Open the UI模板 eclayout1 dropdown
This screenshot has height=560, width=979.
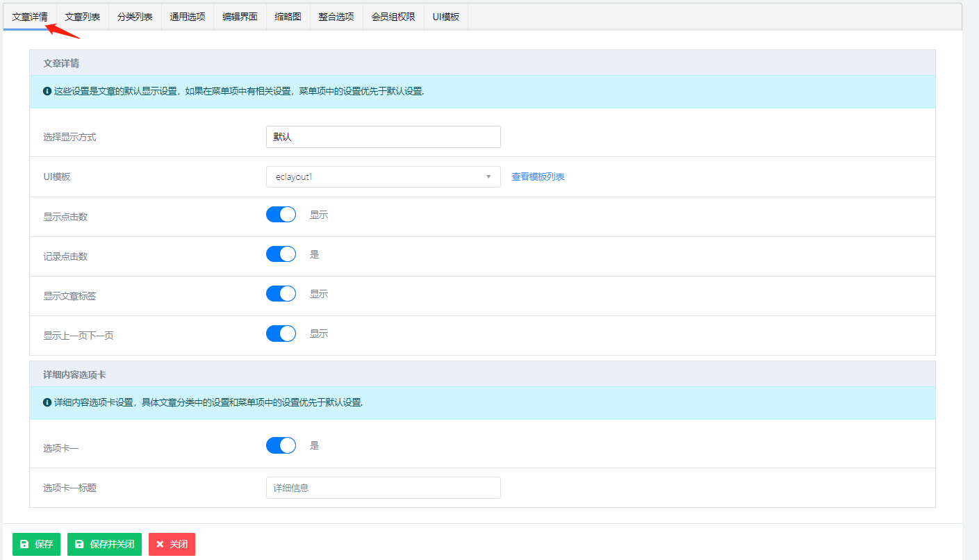tap(383, 177)
